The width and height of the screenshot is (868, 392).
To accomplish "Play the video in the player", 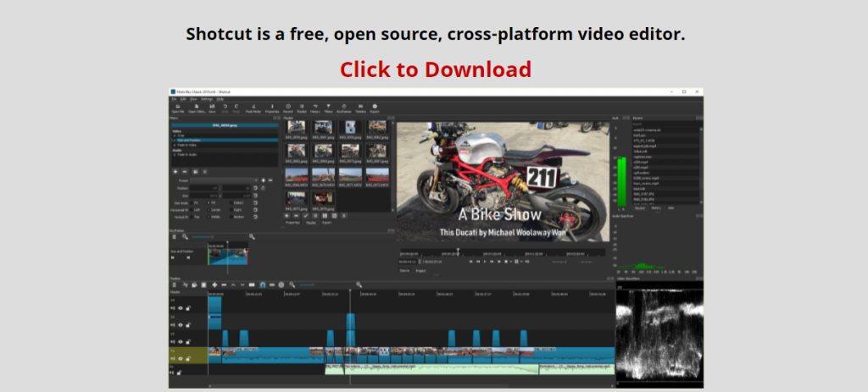I will click(485, 262).
